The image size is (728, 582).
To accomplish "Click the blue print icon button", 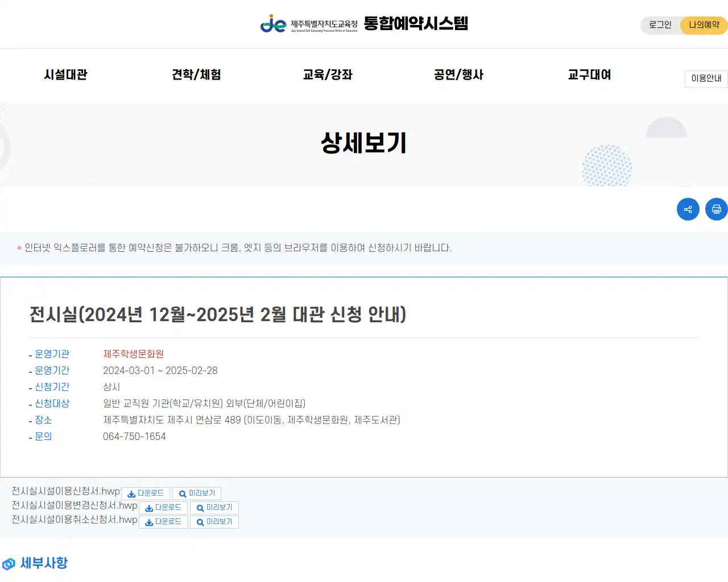I will tap(716, 209).
